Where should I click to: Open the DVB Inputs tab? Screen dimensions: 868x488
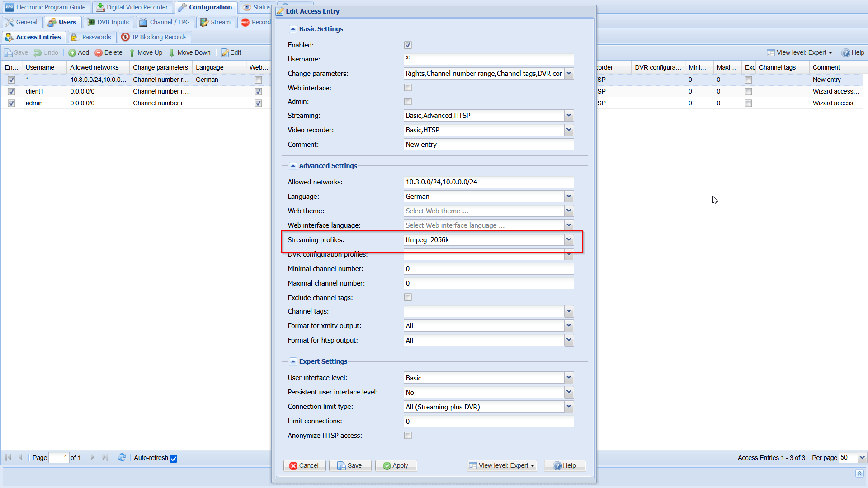click(108, 22)
